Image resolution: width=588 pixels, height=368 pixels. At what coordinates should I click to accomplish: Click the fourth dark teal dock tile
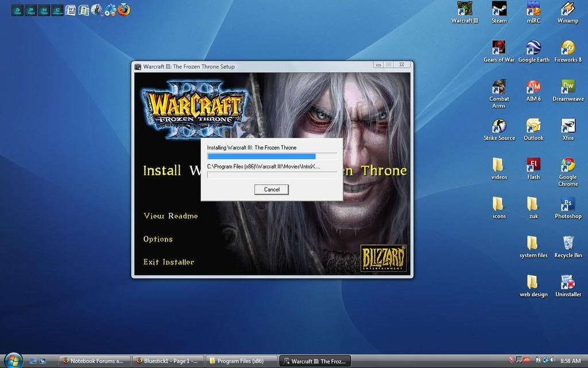point(57,10)
